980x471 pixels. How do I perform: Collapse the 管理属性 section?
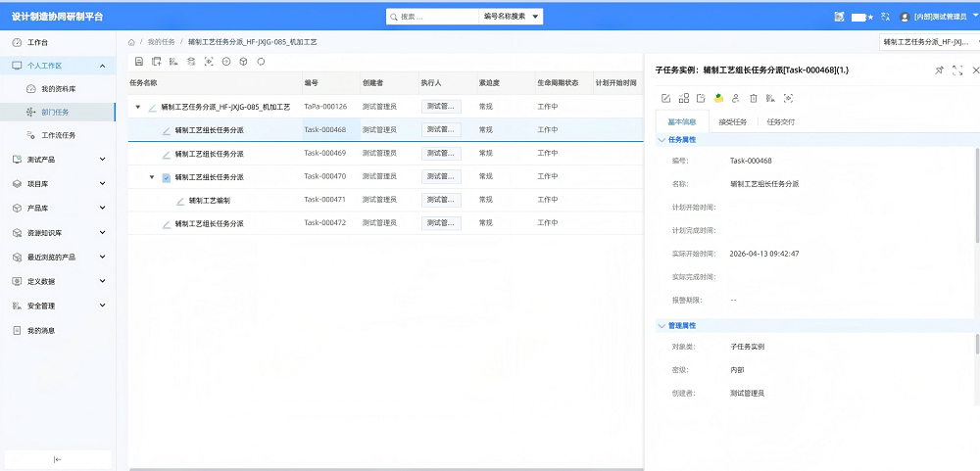tap(661, 325)
